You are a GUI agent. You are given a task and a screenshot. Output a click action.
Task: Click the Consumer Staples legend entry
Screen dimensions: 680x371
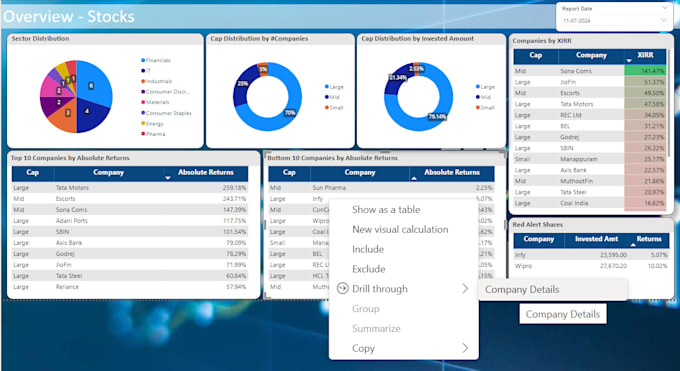[166, 113]
